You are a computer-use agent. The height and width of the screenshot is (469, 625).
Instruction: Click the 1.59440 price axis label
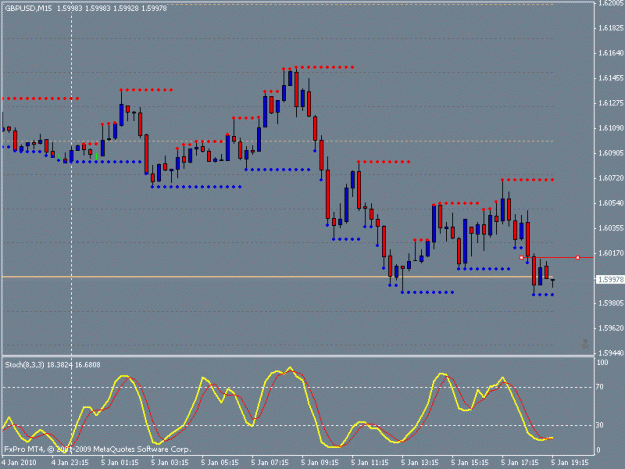(x=611, y=353)
